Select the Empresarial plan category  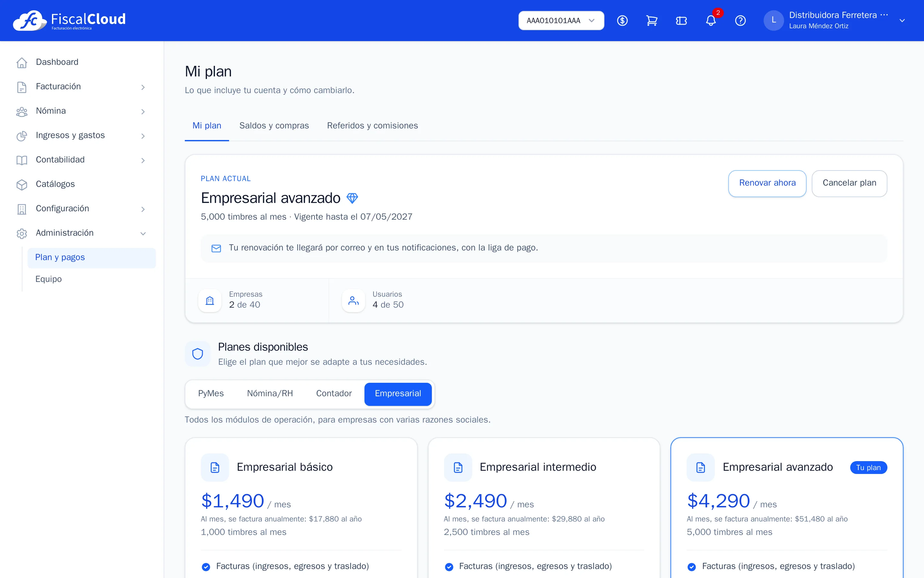[x=398, y=394]
